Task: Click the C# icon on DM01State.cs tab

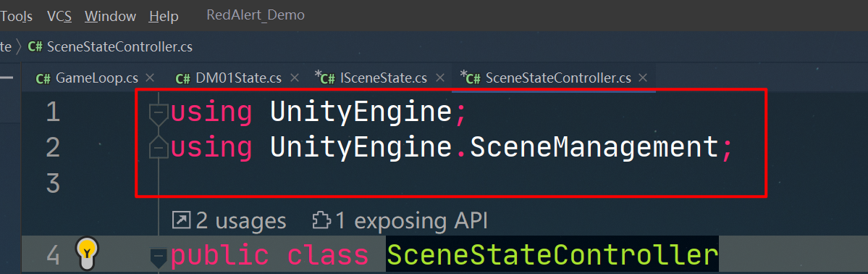Action: pyautogui.click(x=183, y=79)
